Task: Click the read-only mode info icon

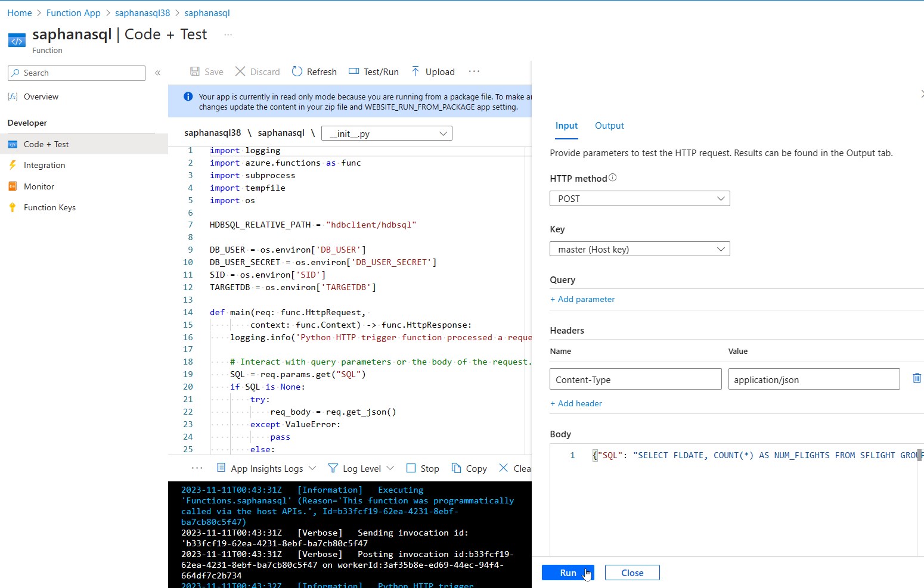Action: point(188,97)
